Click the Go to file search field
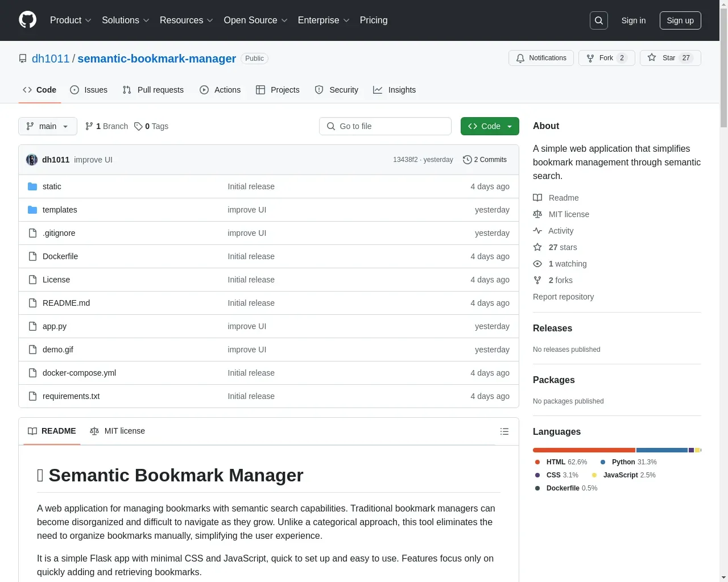The height and width of the screenshot is (582, 728). (385, 126)
